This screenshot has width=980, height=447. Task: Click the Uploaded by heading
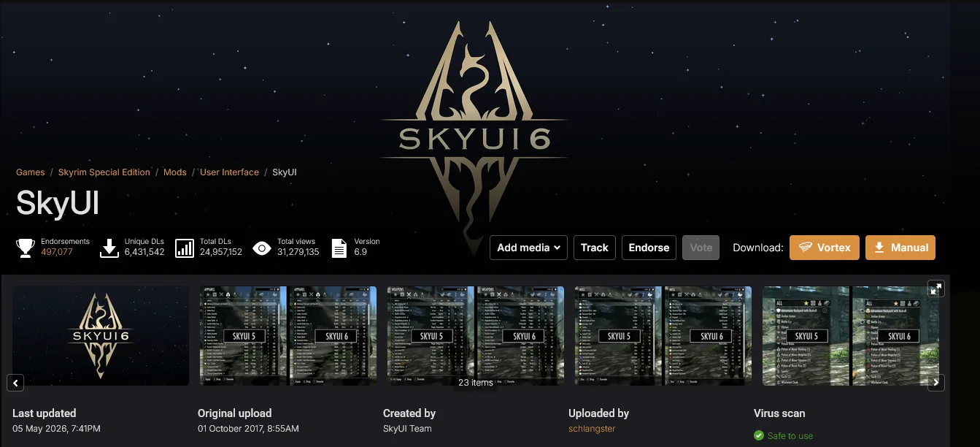click(x=598, y=413)
